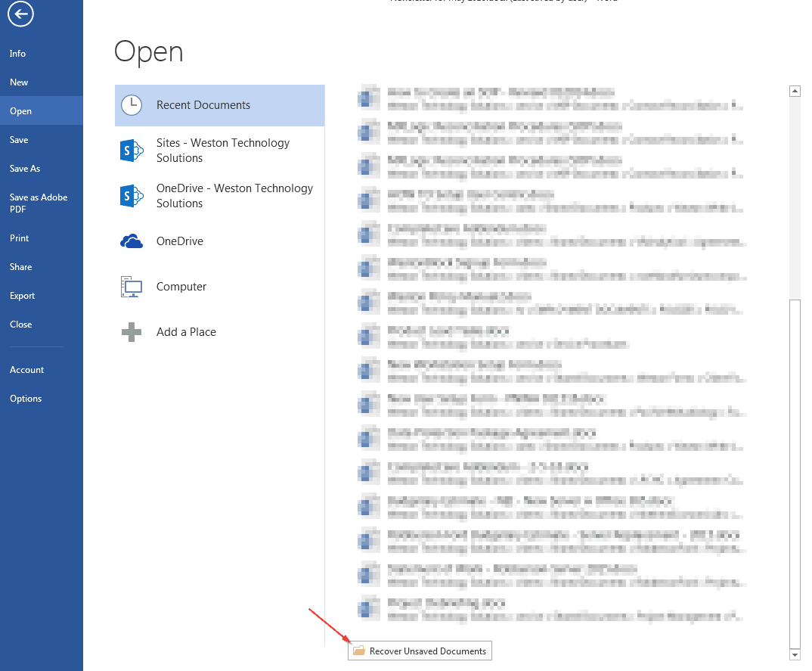Select Computer as the location
The width and height of the screenshot is (812, 671).
(219, 287)
